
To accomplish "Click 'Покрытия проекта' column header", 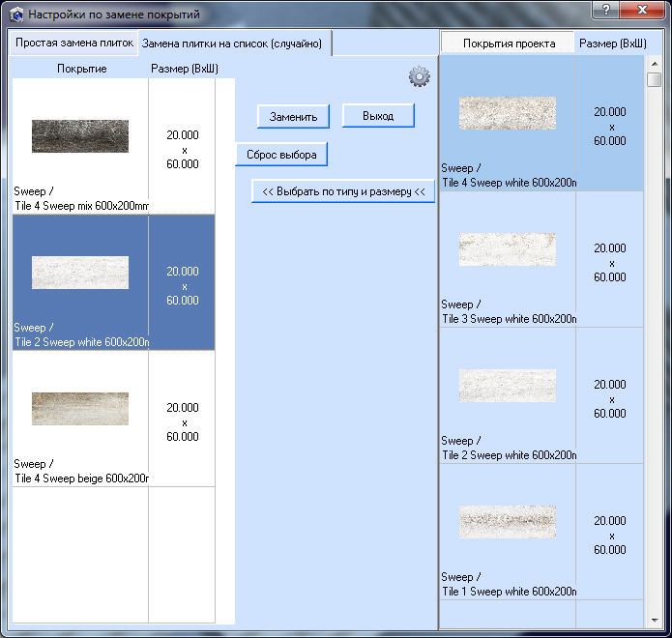I will [x=509, y=44].
